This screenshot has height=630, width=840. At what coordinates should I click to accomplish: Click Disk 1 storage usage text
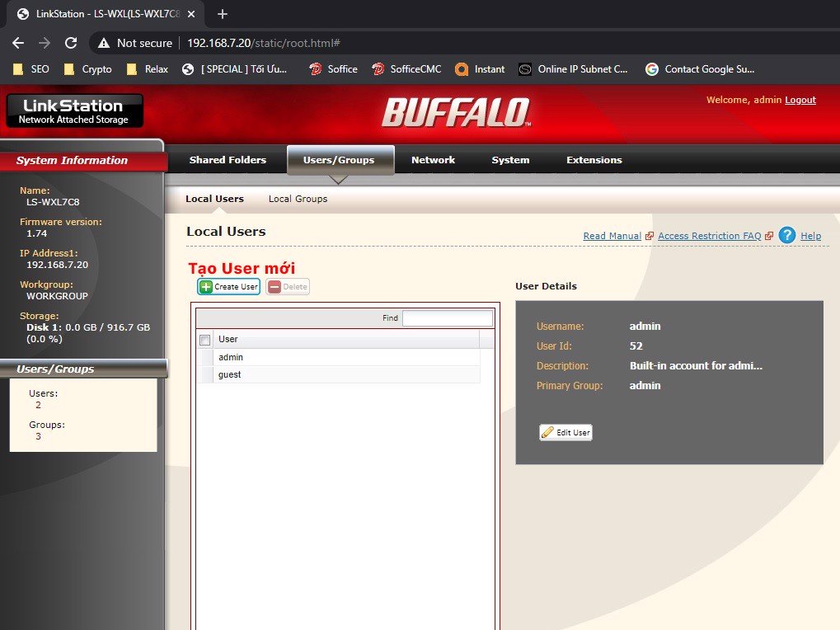coord(88,333)
